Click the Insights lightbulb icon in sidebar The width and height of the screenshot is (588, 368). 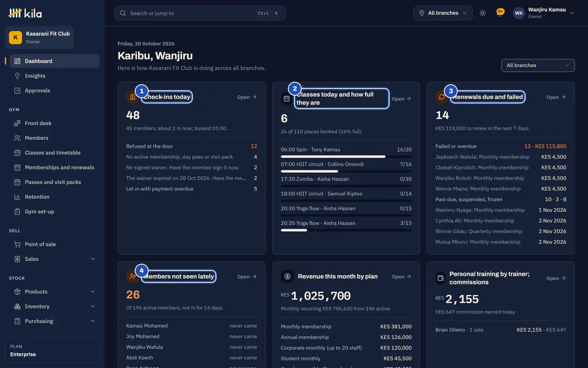[x=17, y=76]
